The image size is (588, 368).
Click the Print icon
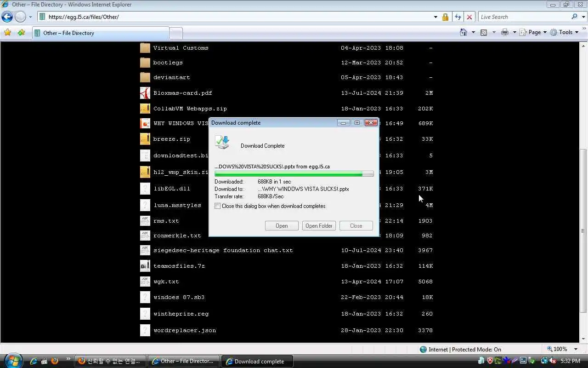(x=505, y=32)
